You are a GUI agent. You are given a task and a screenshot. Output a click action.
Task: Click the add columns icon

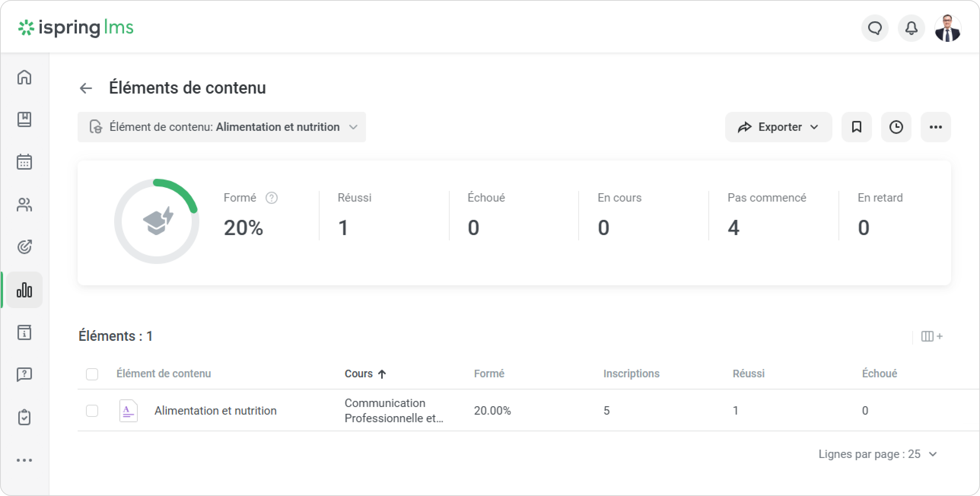(931, 336)
